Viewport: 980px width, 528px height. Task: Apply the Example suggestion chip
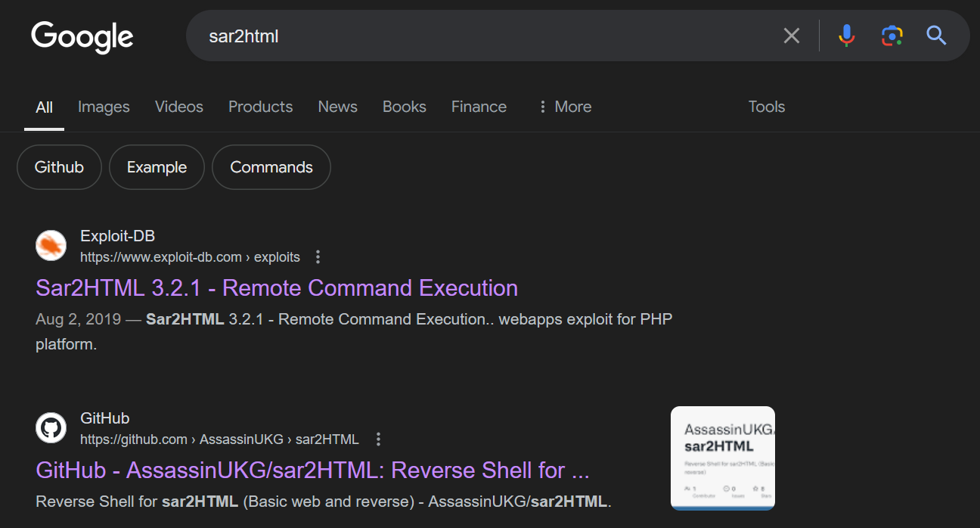tap(157, 167)
